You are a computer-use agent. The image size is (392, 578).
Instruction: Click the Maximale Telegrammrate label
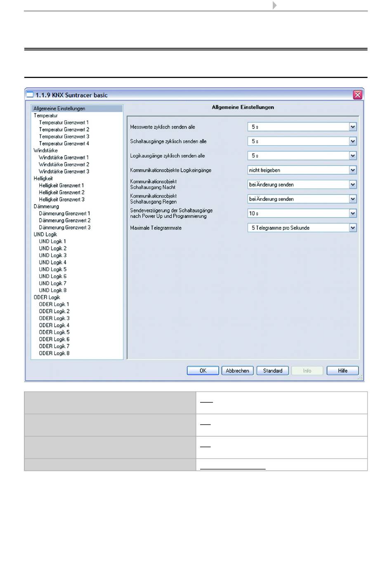click(x=156, y=228)
